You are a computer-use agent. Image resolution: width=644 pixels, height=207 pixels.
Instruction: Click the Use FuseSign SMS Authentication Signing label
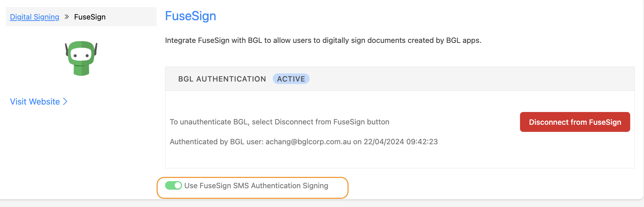pyautogui.click(x=256, y=186)
